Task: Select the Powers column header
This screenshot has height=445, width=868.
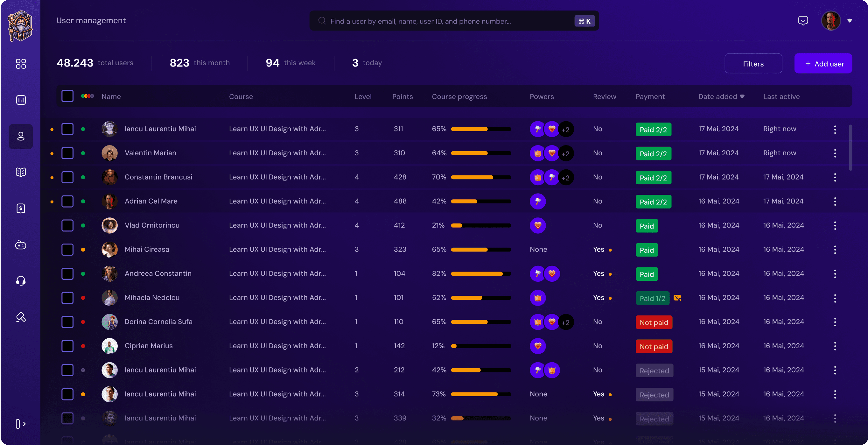Action: (542, 96)
